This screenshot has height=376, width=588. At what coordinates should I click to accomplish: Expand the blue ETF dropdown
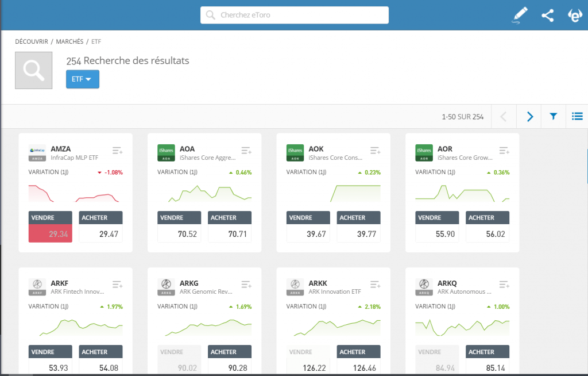point(83,79)
